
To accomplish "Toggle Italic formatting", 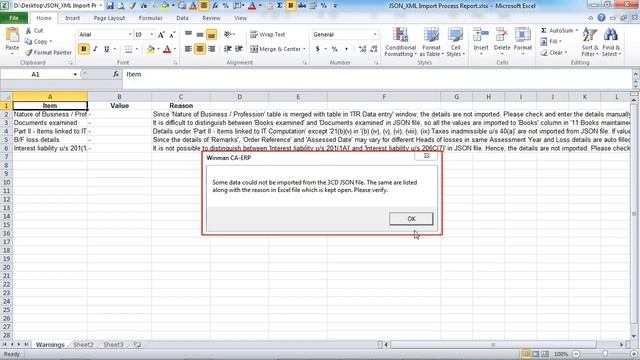I will click(95, 49).
